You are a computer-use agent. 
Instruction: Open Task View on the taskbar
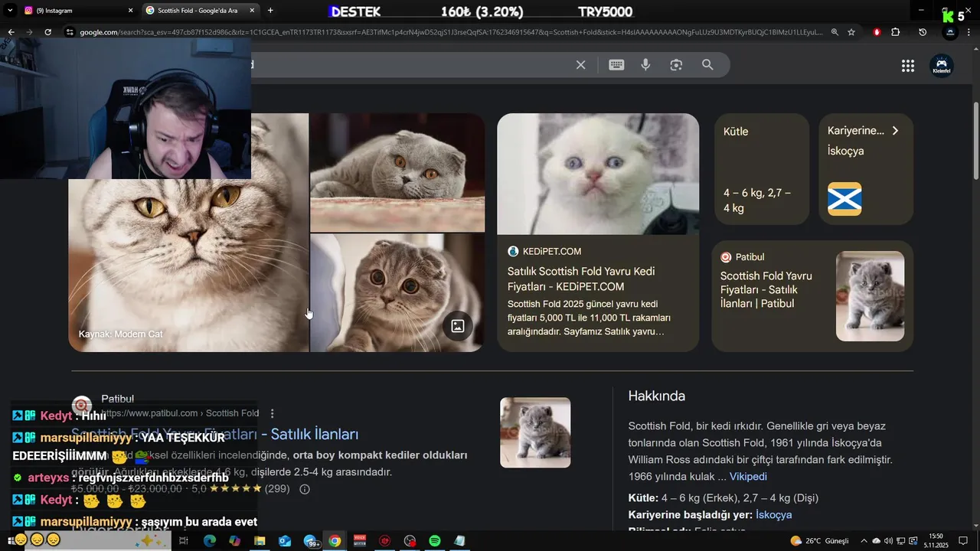184,541
